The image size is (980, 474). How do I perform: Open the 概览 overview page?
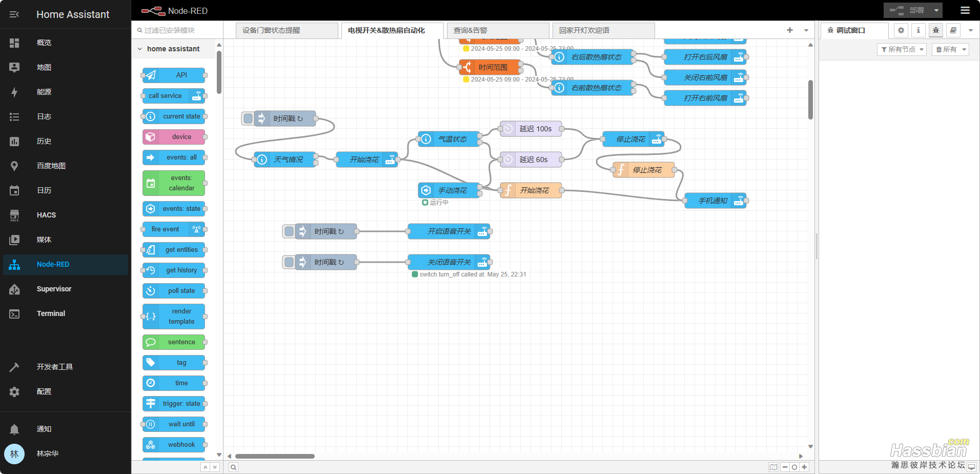click(x=66, y=43)
